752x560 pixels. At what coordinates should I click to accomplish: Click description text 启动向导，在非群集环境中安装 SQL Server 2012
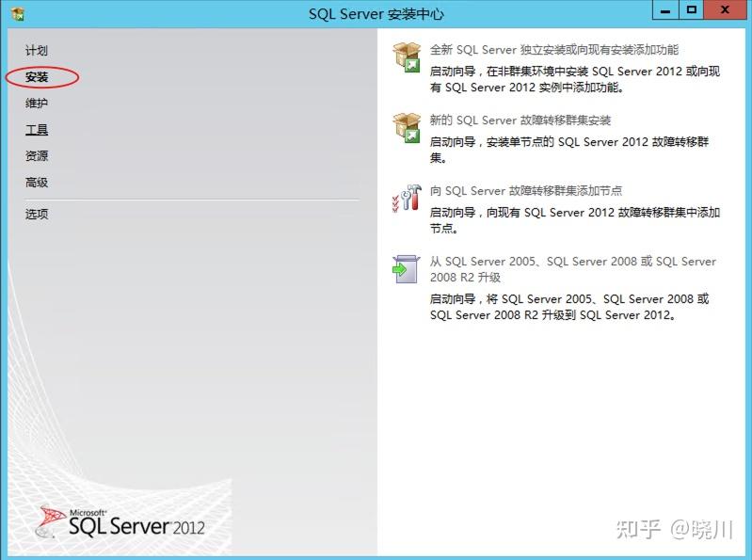point(574,79)
